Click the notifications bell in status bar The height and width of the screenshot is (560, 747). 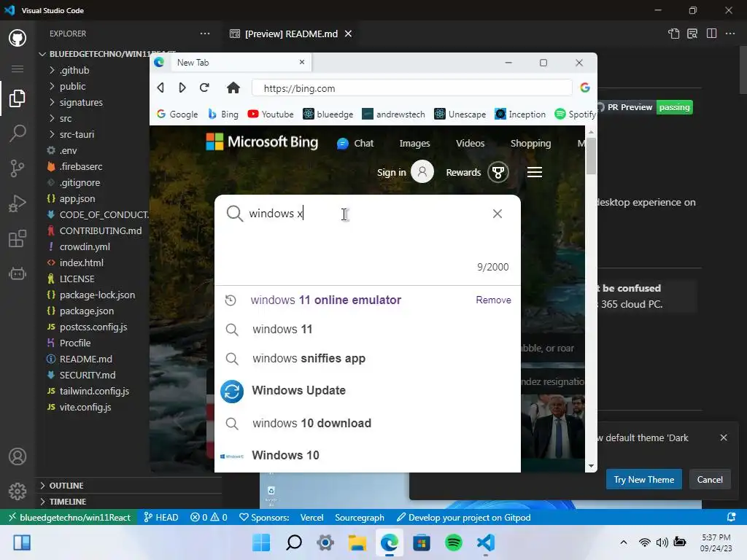(x=731, y=517)
